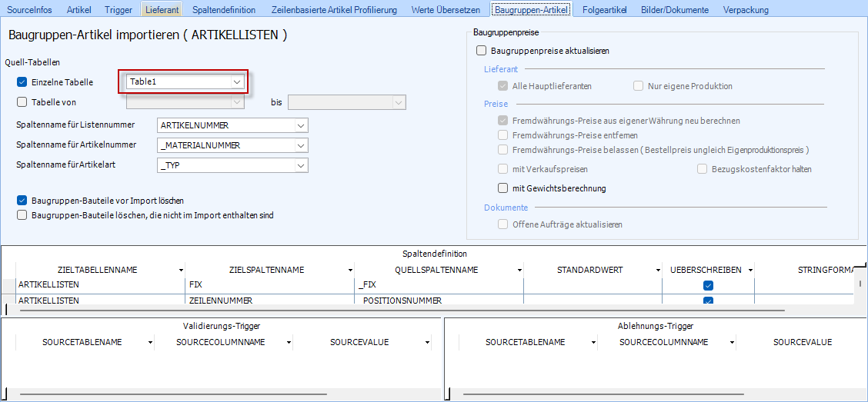Open the QUELLSPALTENNAME column filter arrow
The width and height of the screenshot is (868, 402).
click(519, 271)
